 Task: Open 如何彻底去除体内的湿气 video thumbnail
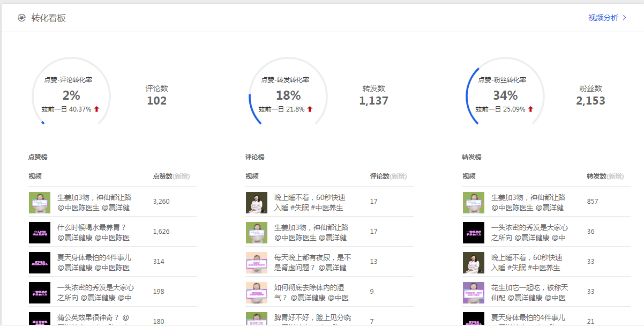click(257, 293)
